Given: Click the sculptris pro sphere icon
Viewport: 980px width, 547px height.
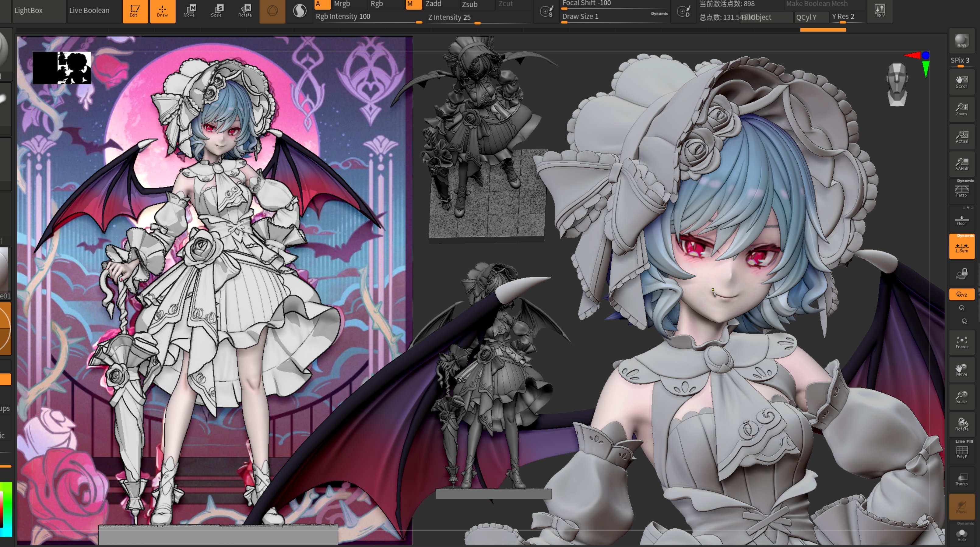Looking at the screenshot, I should click(300, 11).
